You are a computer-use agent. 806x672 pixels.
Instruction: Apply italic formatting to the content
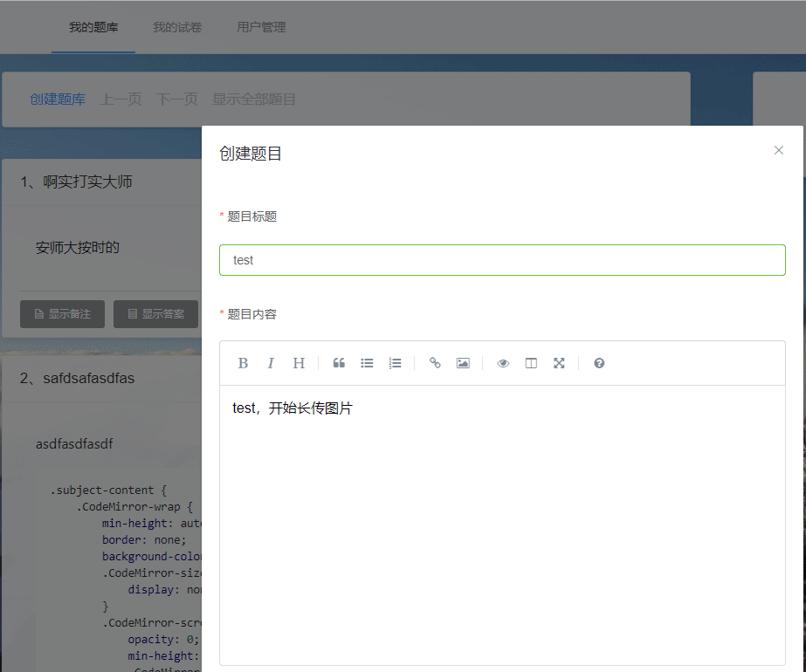(271, 362)
